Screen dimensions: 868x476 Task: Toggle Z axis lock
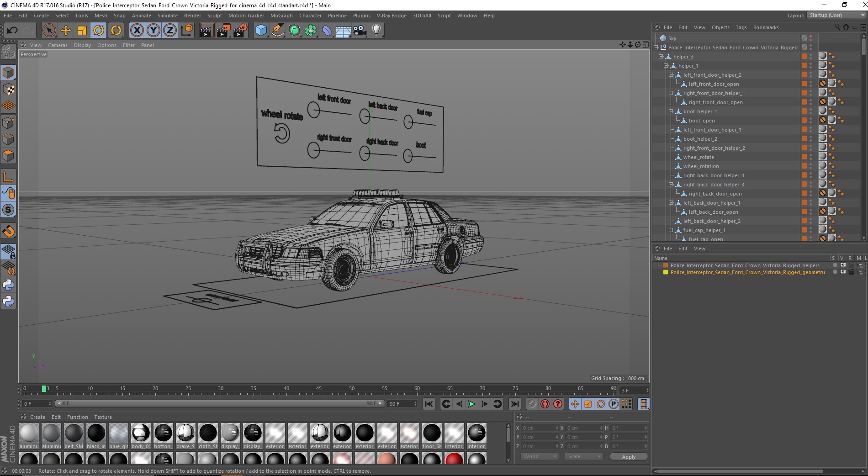point(170,30)
